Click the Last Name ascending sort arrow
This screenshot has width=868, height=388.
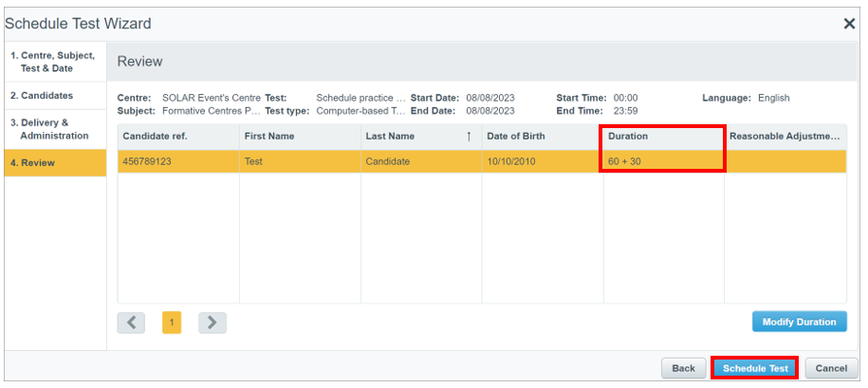click(x=469, y=137)
